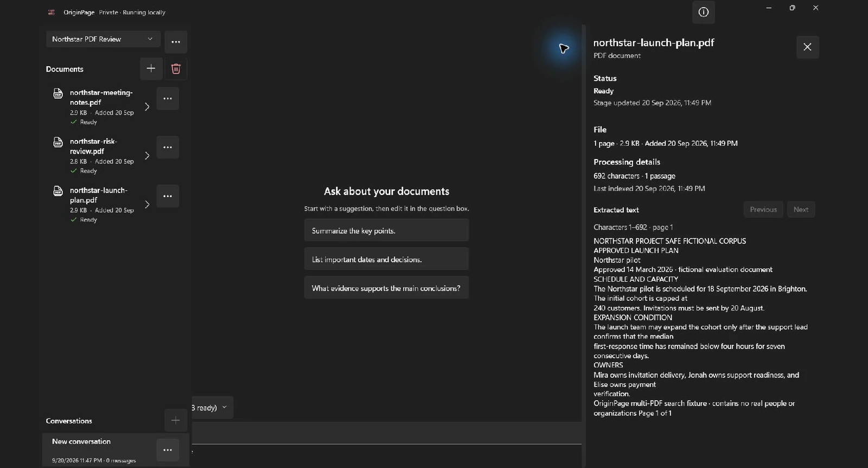Open more options for New conversation

[168, 450]
